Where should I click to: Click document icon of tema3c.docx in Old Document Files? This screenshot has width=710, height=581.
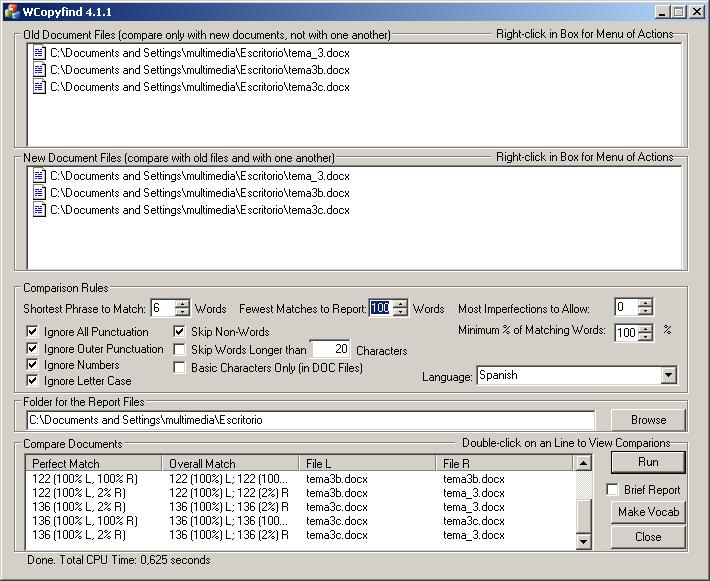39,86
